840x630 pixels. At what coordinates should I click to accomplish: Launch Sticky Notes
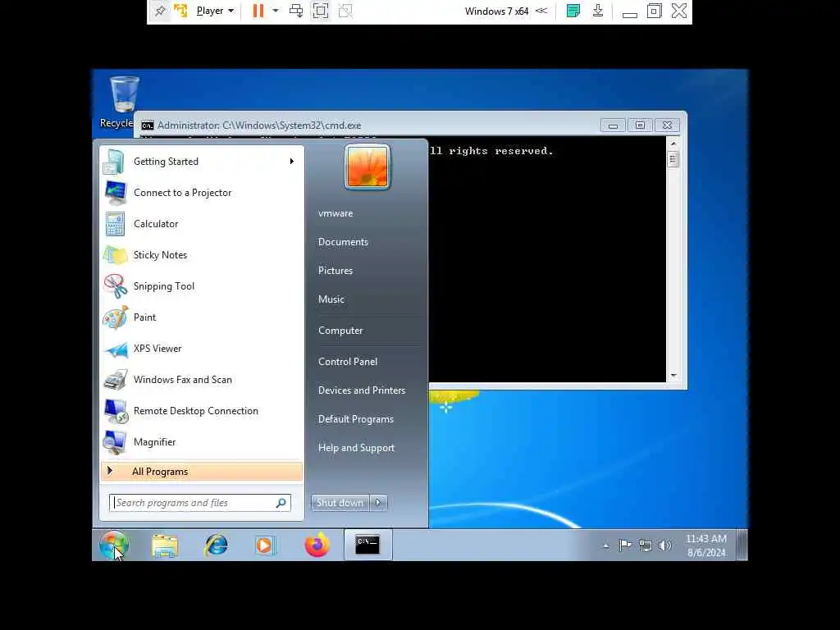pyautogui.click(x=202, y=254)
